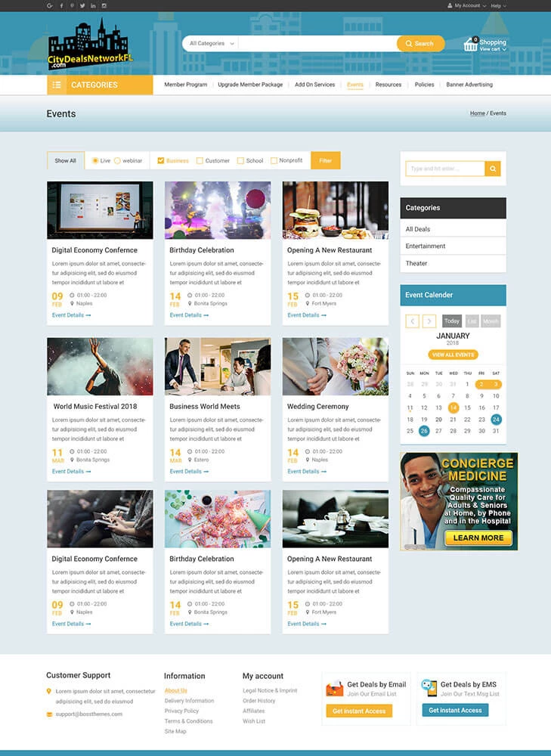This screenshot has height=756, width=551.
Task: Click the calendar Today button
Action: coord(452,321)
